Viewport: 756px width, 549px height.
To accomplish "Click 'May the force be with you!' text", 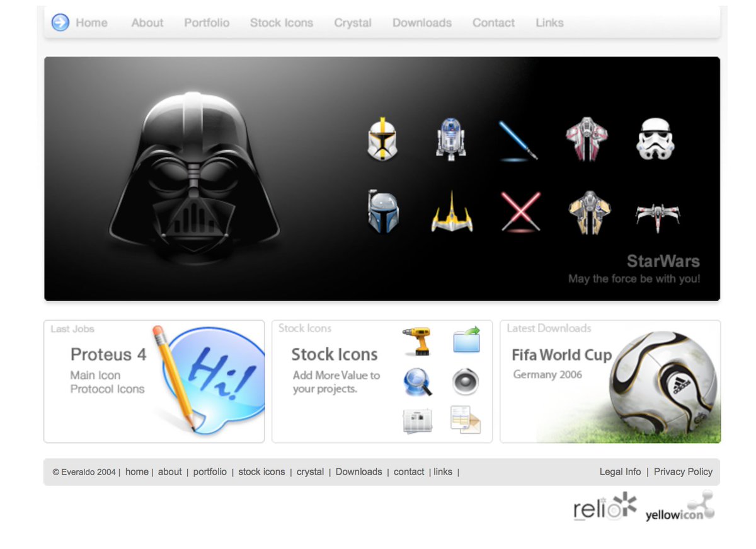I will [x=634, y=279].
